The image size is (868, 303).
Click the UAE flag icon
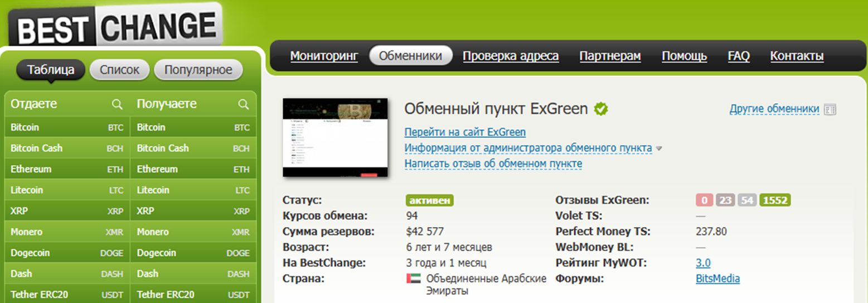(x=413, y=278)
